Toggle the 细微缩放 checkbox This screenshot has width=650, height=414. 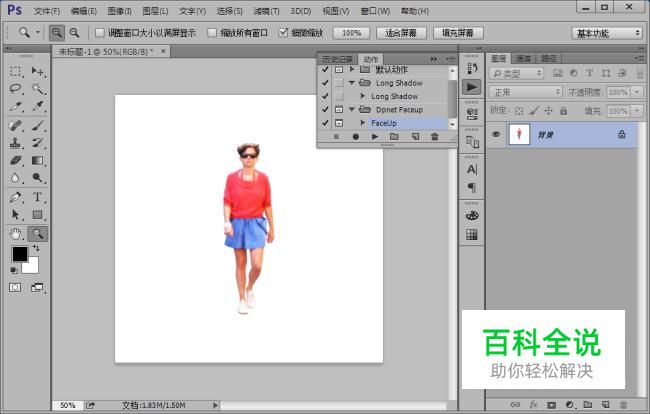[x=283, y=33]
